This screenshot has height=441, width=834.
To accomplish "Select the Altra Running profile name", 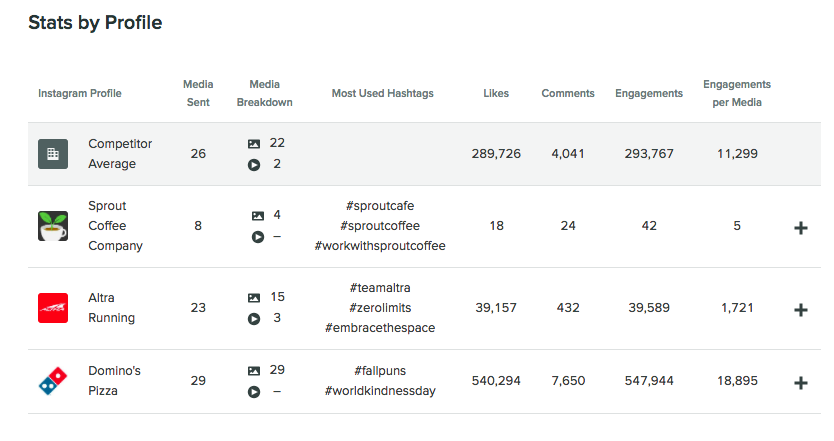I will click(x=112, y=307).
